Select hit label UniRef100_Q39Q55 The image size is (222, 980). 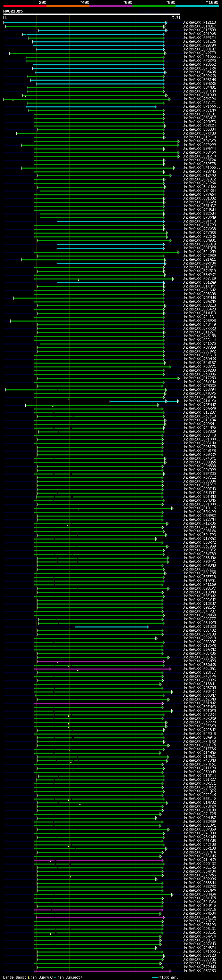pos(199,462)
